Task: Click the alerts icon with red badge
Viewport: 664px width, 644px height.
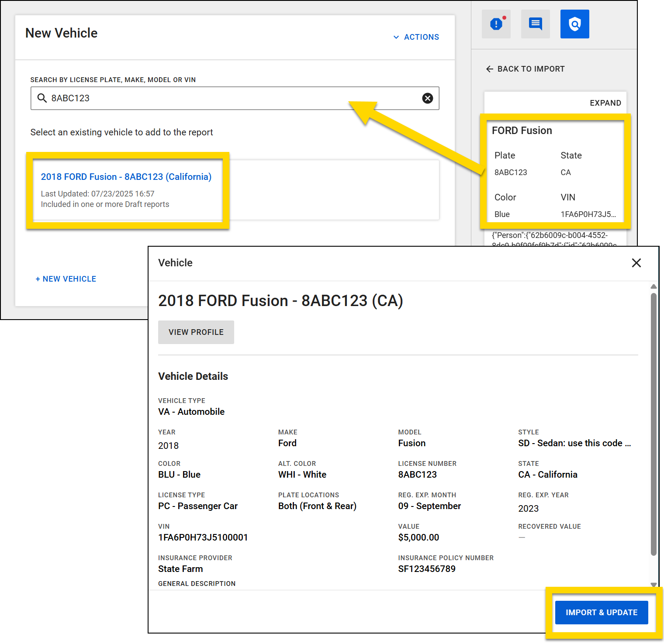Action: coord(496,24)
